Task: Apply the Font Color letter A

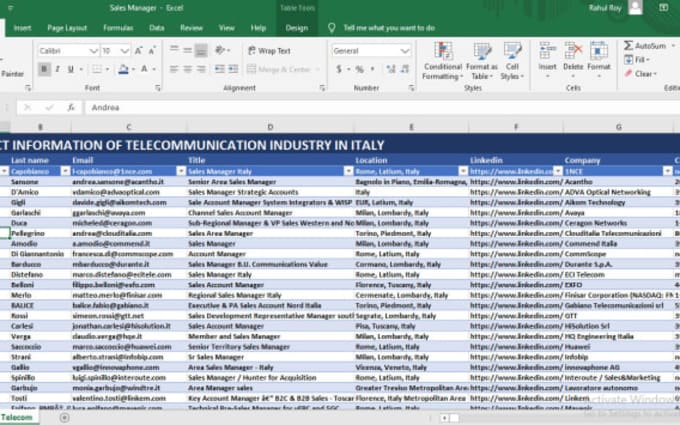Action: pyautogui.click(x=144, y=69)
